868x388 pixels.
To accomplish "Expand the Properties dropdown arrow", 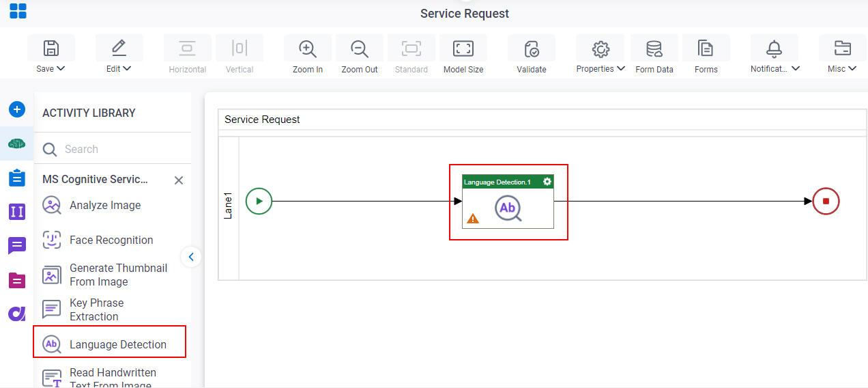I will click(x=621, y=68).
